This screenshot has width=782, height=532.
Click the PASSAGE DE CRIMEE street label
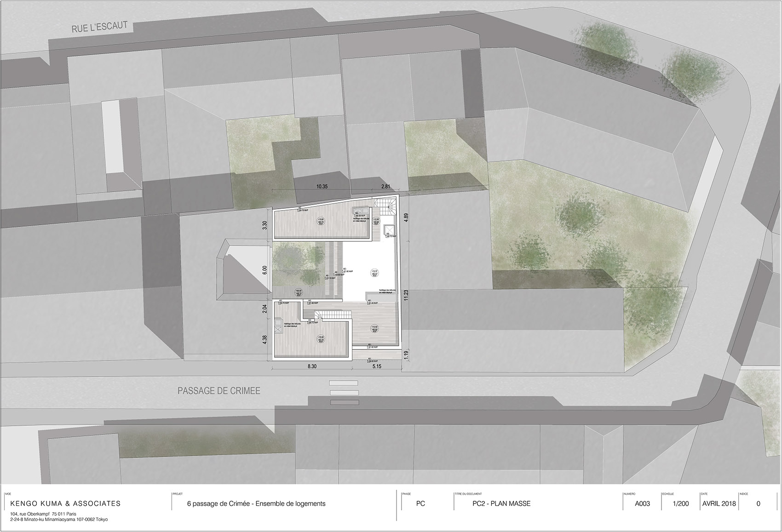pos(219,391)
